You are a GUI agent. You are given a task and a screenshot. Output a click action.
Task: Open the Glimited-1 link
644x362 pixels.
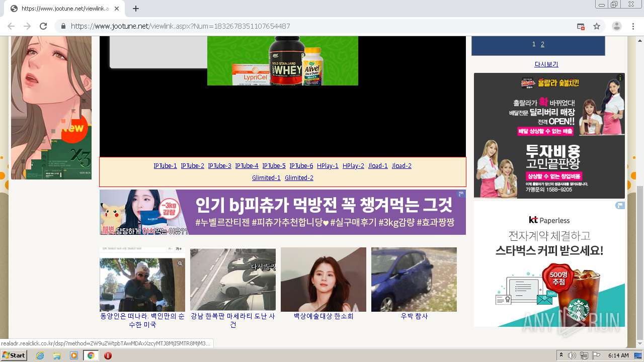coord(266,178)
